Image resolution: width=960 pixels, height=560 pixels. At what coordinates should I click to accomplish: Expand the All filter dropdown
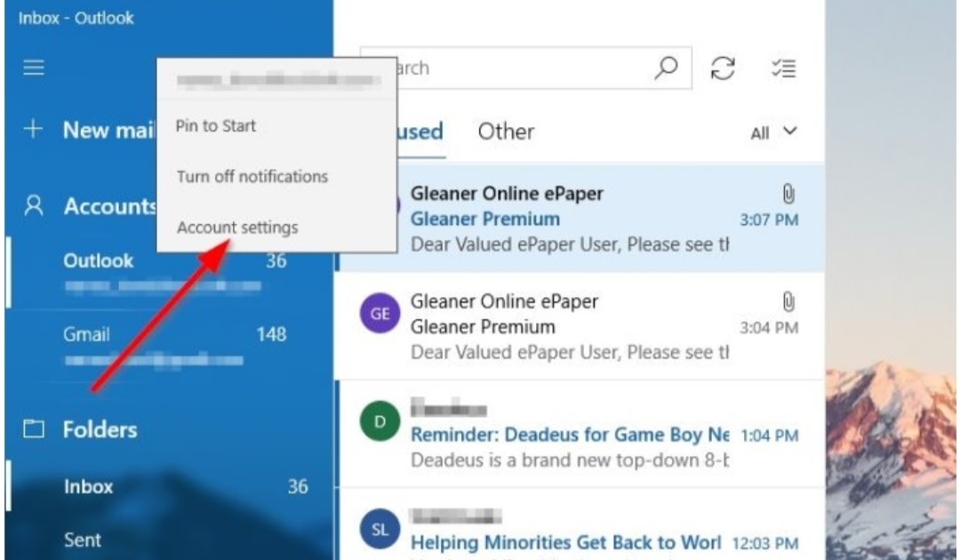(774, 132)
